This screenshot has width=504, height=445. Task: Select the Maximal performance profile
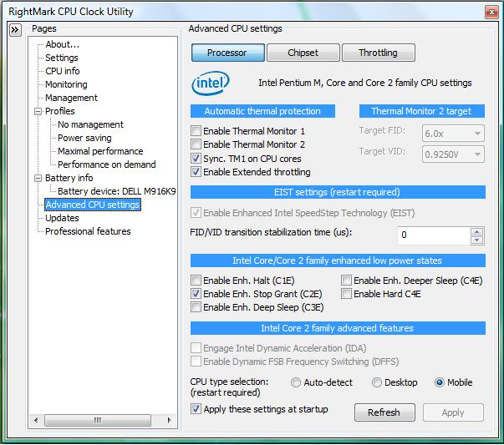pos(100,151)
